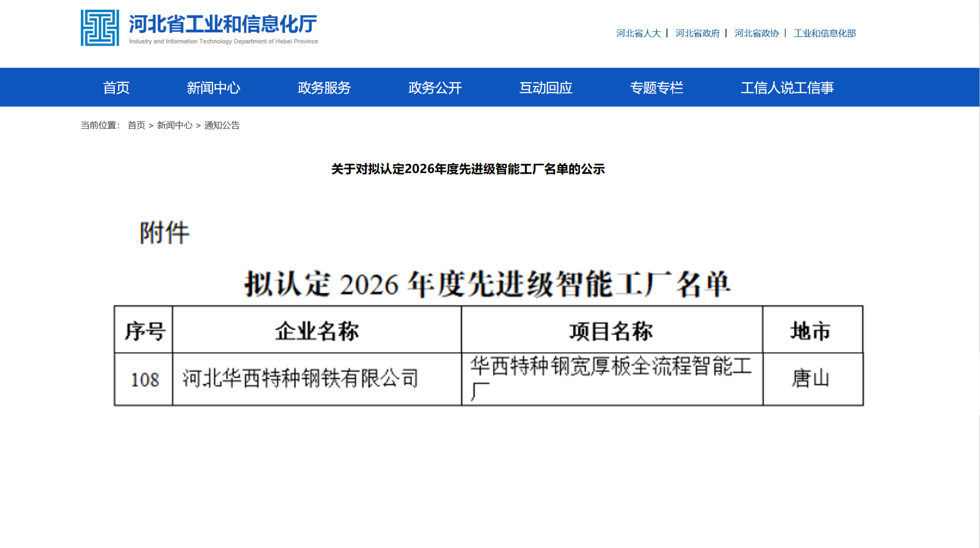Click the 序号 column header
This screenshot has height=548, width=980.
(144, 330)
